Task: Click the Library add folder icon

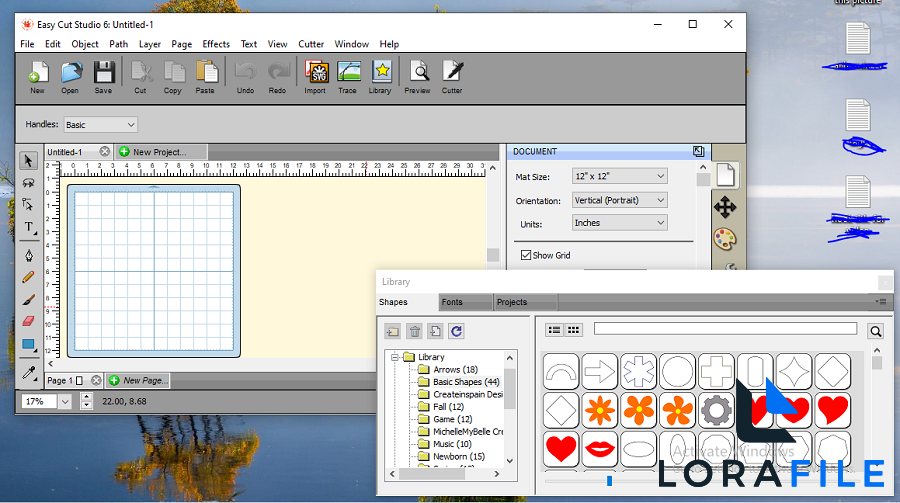Action: (393, 331)
